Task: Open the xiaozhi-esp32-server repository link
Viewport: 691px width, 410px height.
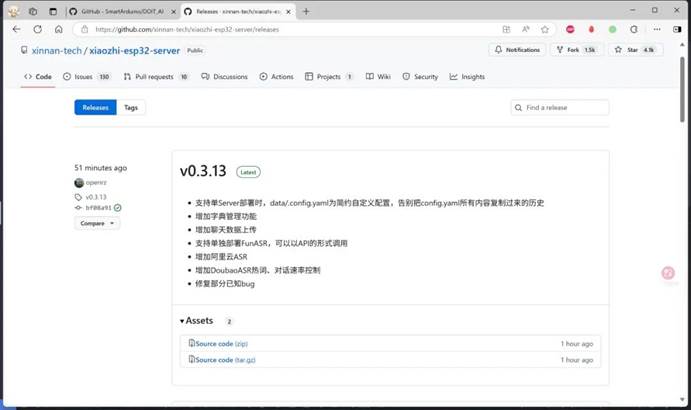Action: [134, 51]
